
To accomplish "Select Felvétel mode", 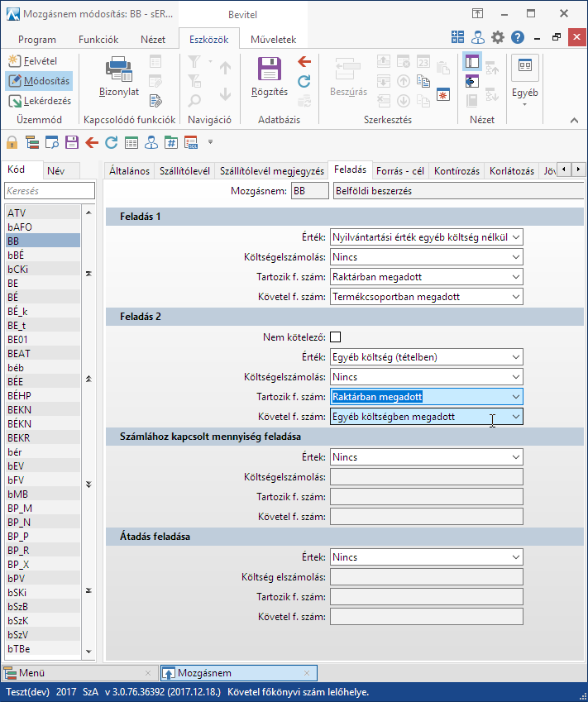I will click(39, 61).
